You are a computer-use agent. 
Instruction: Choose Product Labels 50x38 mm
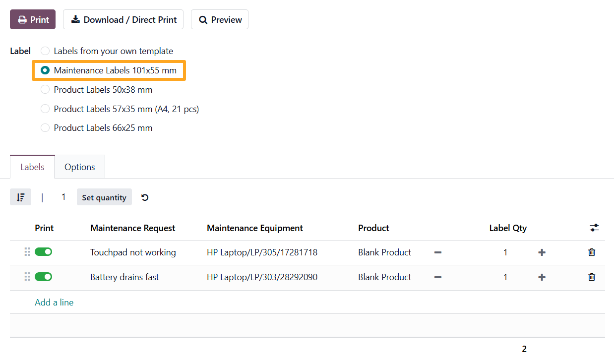tap(45, 90)
